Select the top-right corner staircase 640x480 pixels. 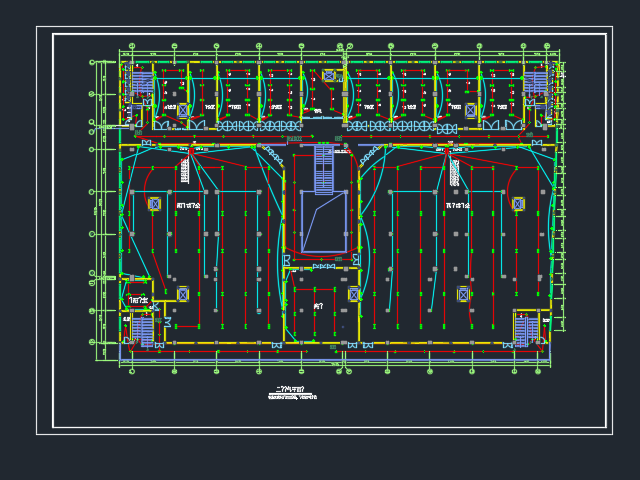click(536, 82)
